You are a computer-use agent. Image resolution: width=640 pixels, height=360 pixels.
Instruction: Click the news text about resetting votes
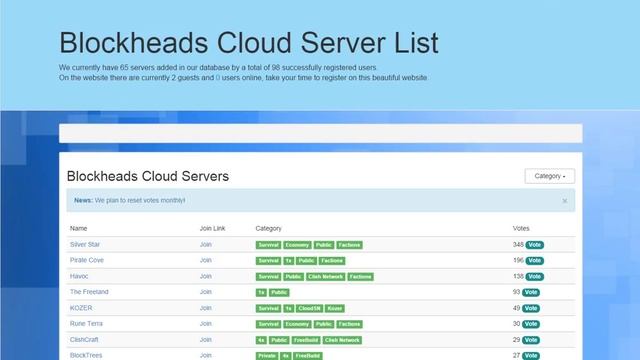tap(140, 200)
